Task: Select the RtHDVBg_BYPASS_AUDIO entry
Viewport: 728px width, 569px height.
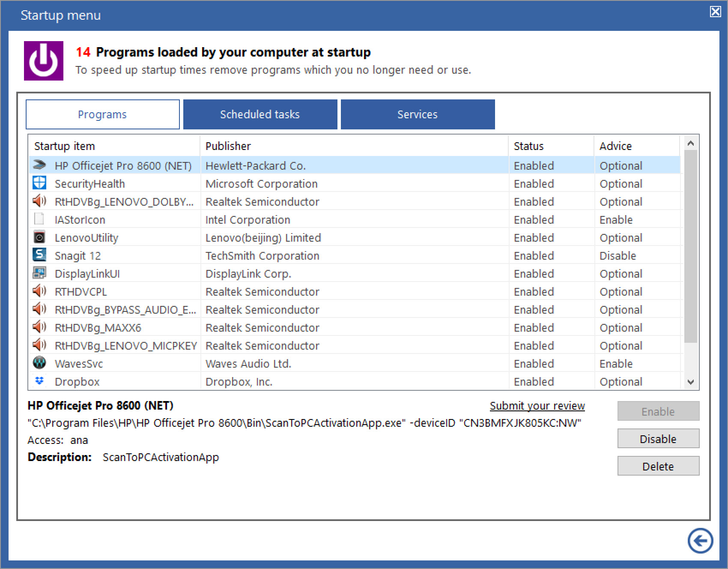Action: [125, 310]
